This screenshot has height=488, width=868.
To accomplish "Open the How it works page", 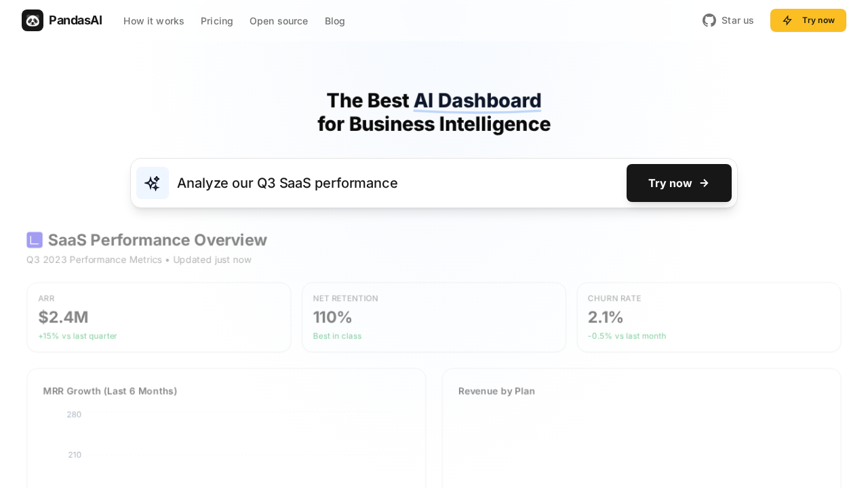I will pyautogui.click(x=153, y=21).
